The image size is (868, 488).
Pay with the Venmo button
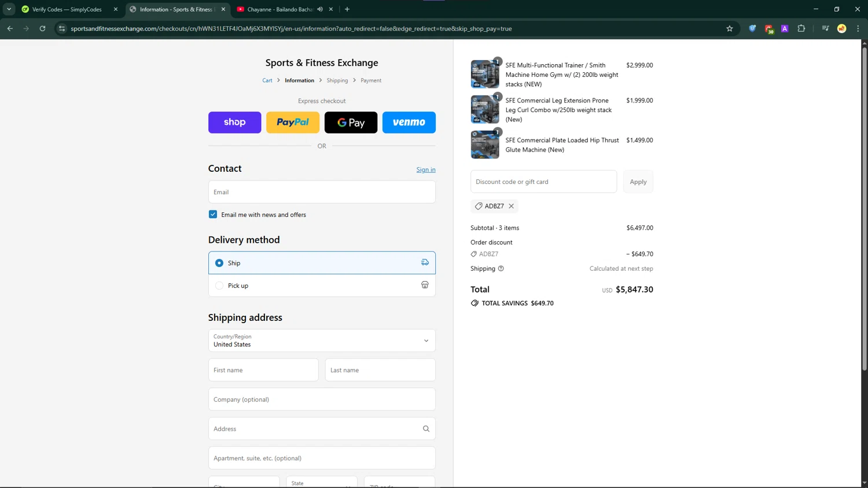click(x=409, y=122)
